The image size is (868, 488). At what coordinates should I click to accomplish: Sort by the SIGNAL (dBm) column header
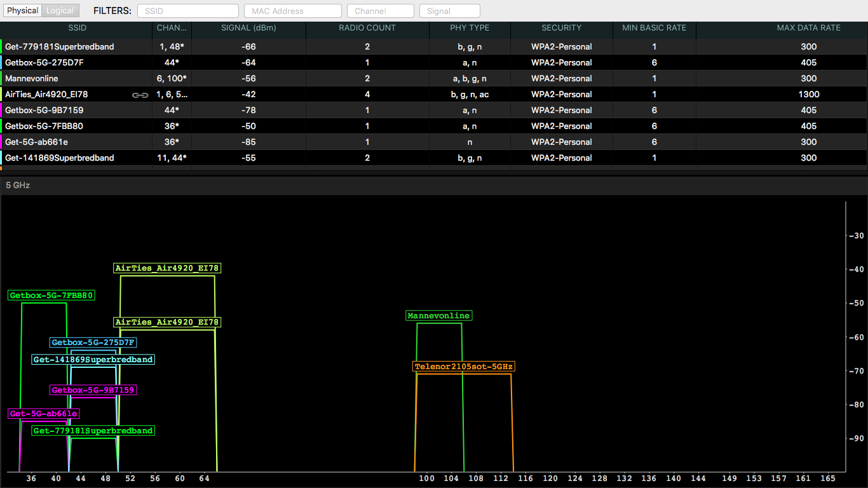point(248,28)
